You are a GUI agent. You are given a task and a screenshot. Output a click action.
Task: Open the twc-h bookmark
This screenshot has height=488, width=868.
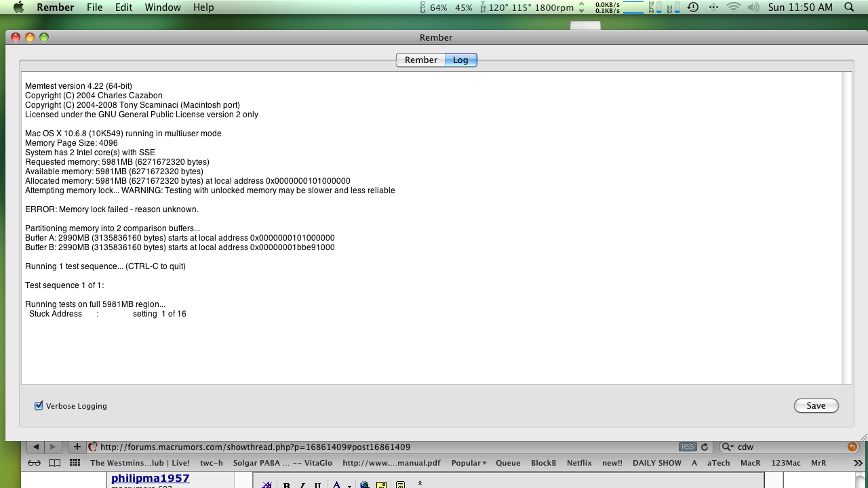(211, 463)
